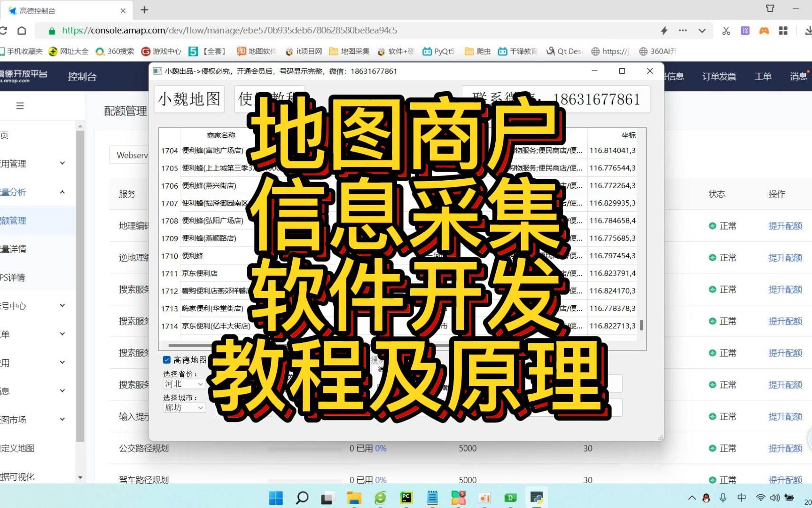Image resolution: width=812 pixels, height=508 pixels.
Task: Open the 360搜索 bookmark
Action: pos(115,51)
